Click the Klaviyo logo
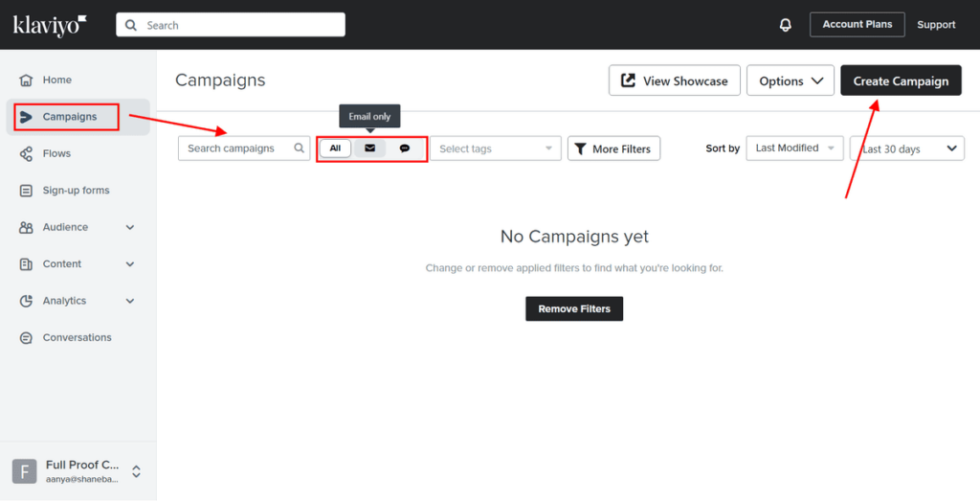Screen dimensions: 980x501 click(x=50, y=25)
